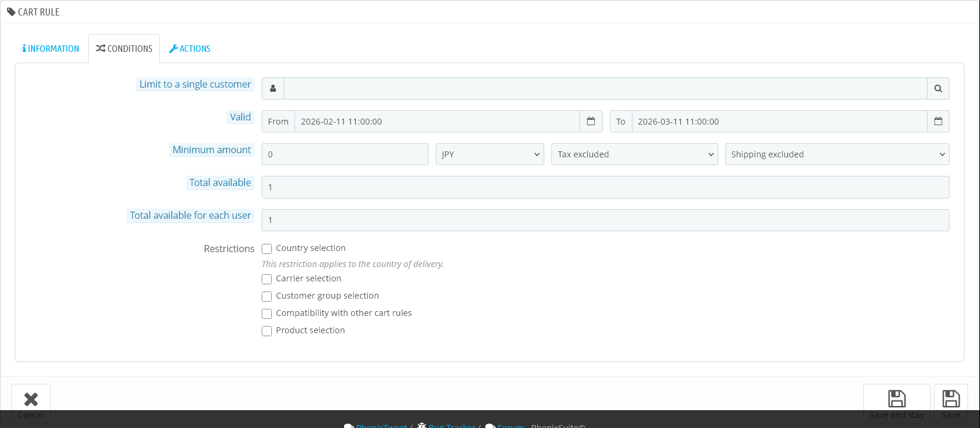Image resolution: width=980 pixels, height=428 pixels.
Task: Check the Carrier selection box
Action: (x=267, y=279)
